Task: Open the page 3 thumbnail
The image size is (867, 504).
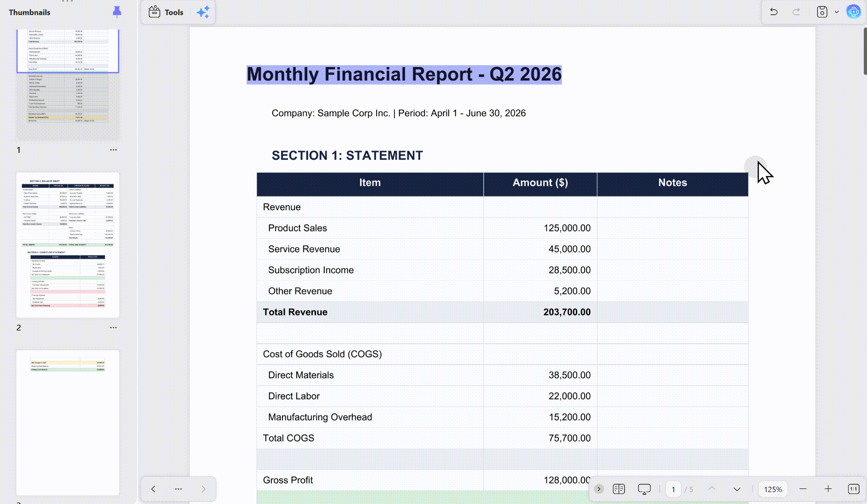Action: (68, 423)
